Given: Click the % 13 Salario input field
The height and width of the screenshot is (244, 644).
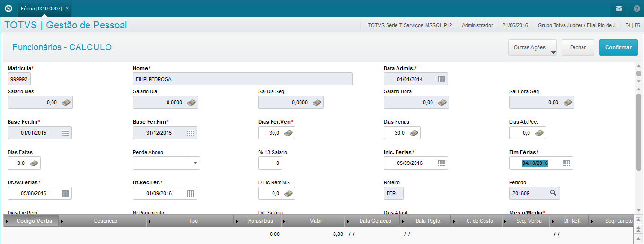Looking at the screenshot, I should (270, 163).
